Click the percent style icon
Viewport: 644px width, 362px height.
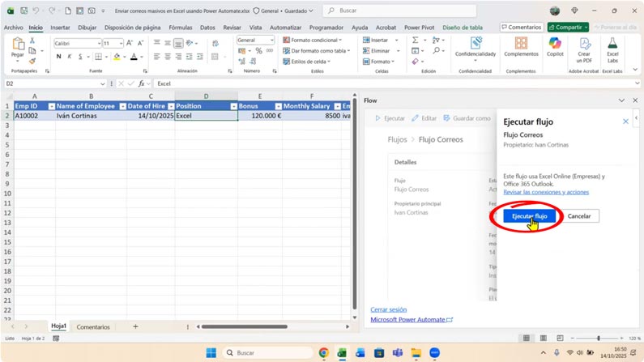(258, 50)
